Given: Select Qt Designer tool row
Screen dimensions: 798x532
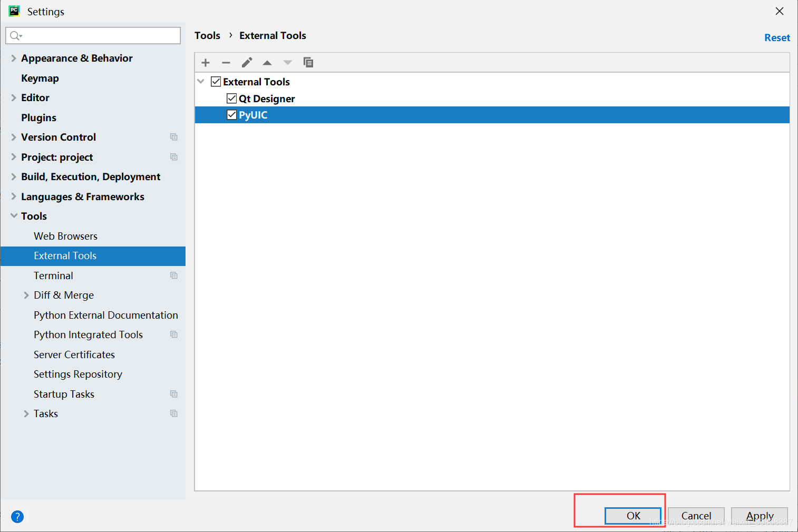Looking at the screenshot, I should coord(492,98).
